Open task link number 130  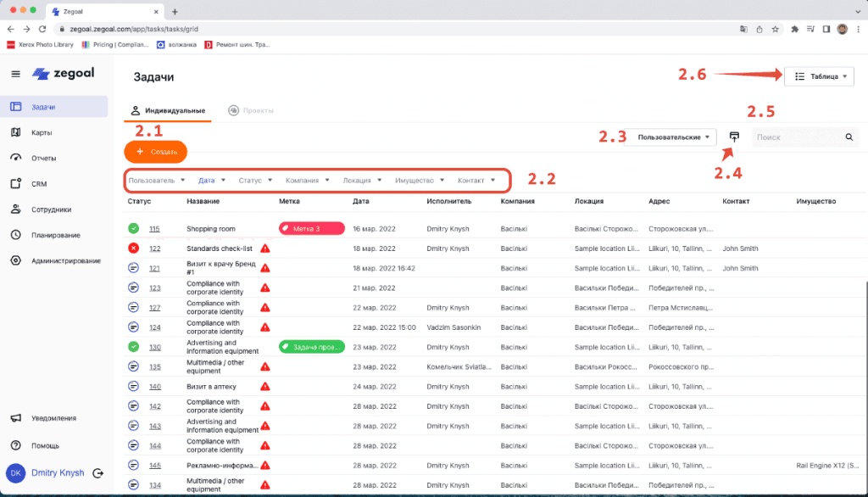155,347
